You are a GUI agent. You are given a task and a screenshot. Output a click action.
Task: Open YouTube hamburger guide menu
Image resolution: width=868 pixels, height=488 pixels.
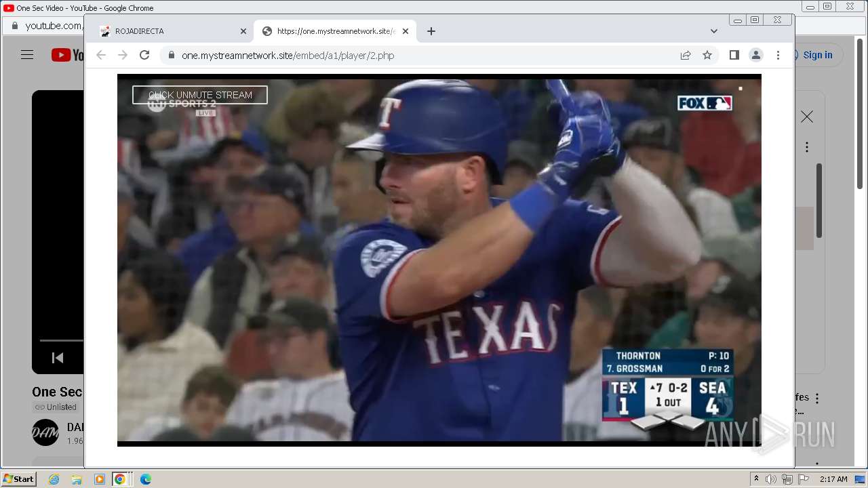pos(27,55)
